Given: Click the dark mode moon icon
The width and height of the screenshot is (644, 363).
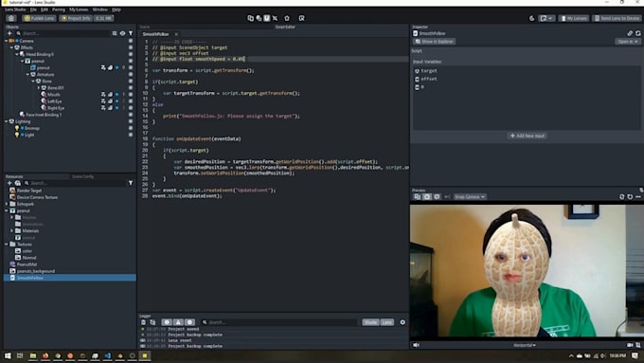Looking at the screenshot, I should tap(531, 18).
